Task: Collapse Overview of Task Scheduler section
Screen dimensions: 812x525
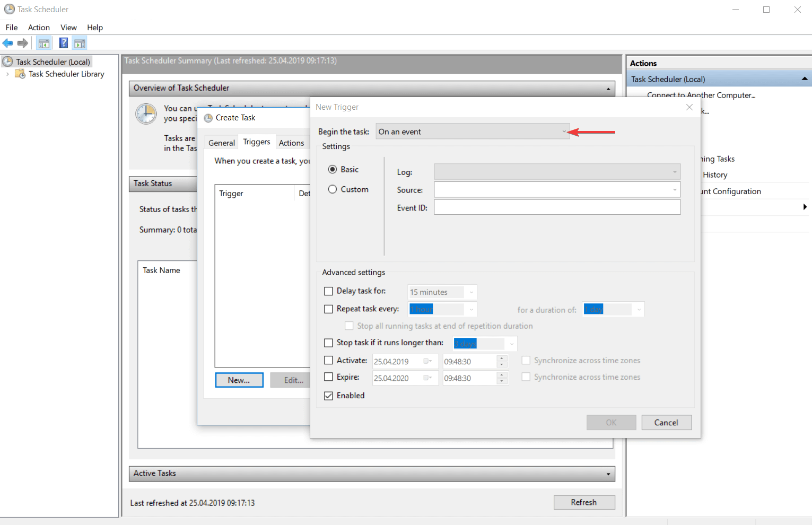Action: click(x=608, y=89)
